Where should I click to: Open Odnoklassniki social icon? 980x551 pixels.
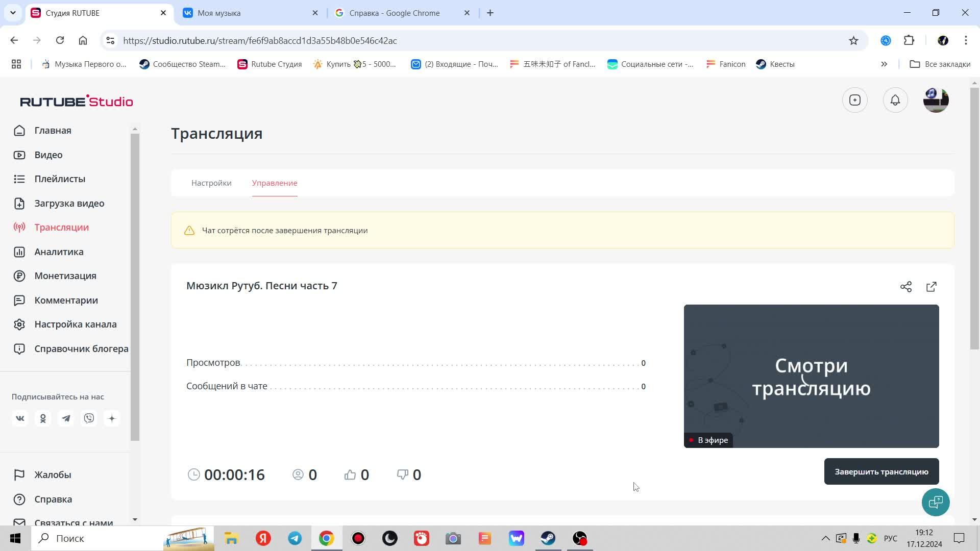click(43, 418)
